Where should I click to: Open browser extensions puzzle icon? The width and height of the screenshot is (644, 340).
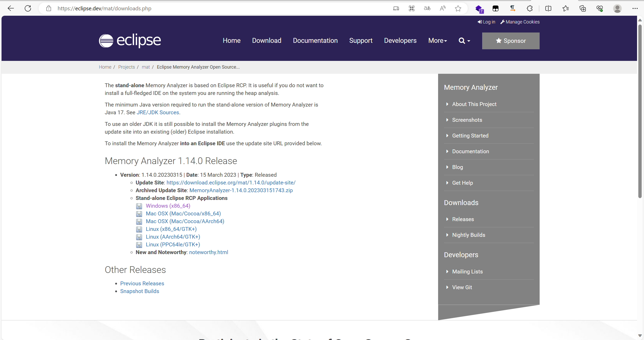(x=530, y=9)
